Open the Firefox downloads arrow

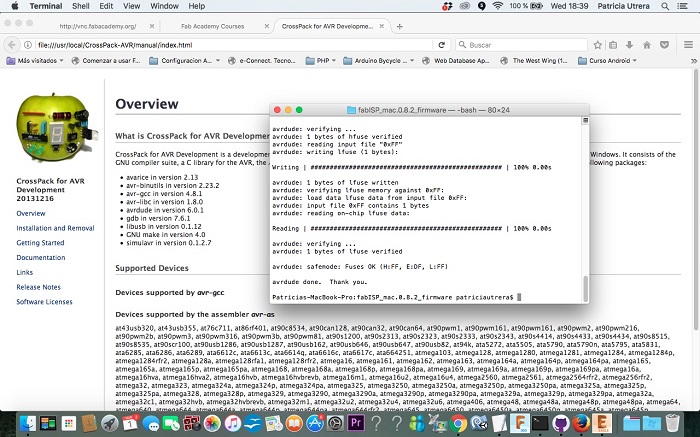click(629, 45)
